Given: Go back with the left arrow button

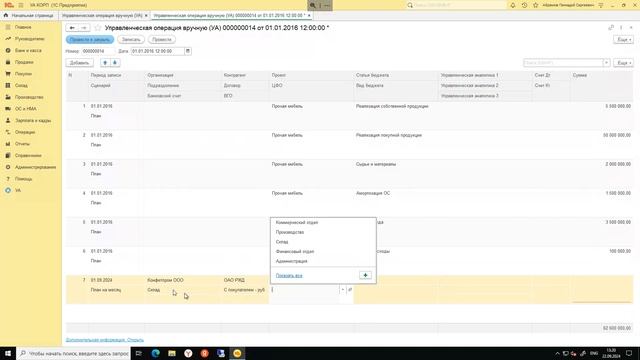Looking at the screenshot, I should coord(72,28).
